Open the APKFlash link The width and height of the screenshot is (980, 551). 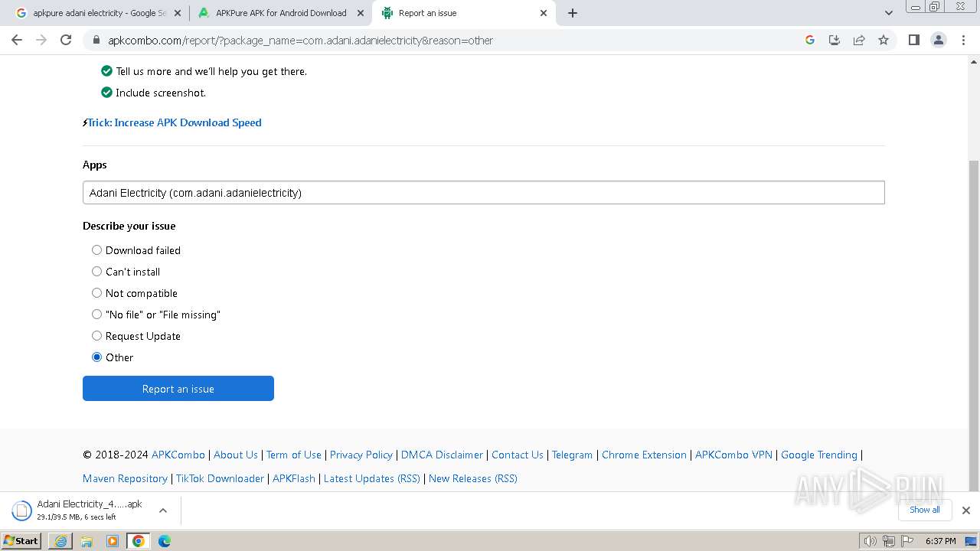click(x=294, y=478)
